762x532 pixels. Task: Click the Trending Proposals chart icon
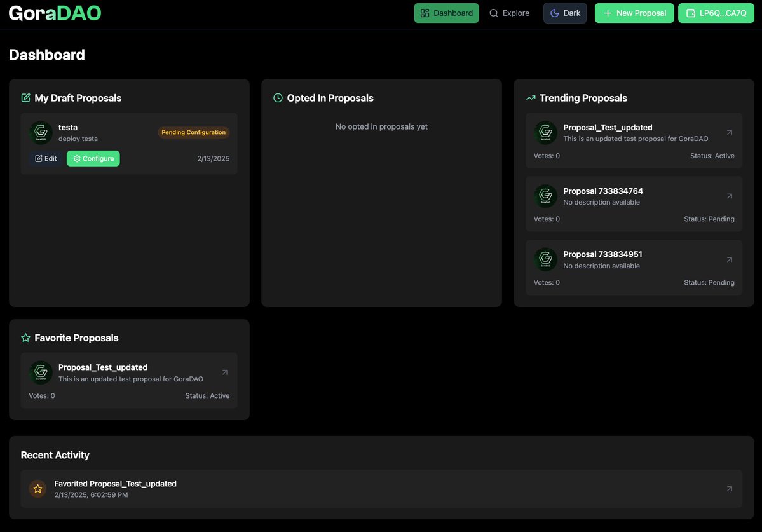click(531, 98)
